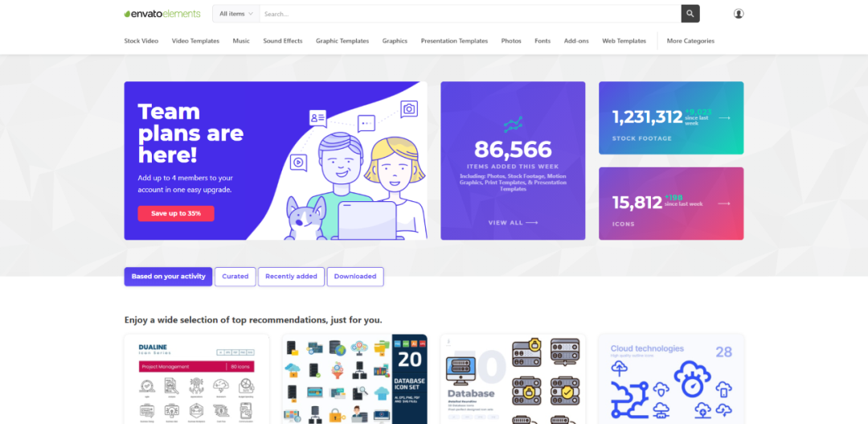Click the arrow on Icons card

point(724,204)
